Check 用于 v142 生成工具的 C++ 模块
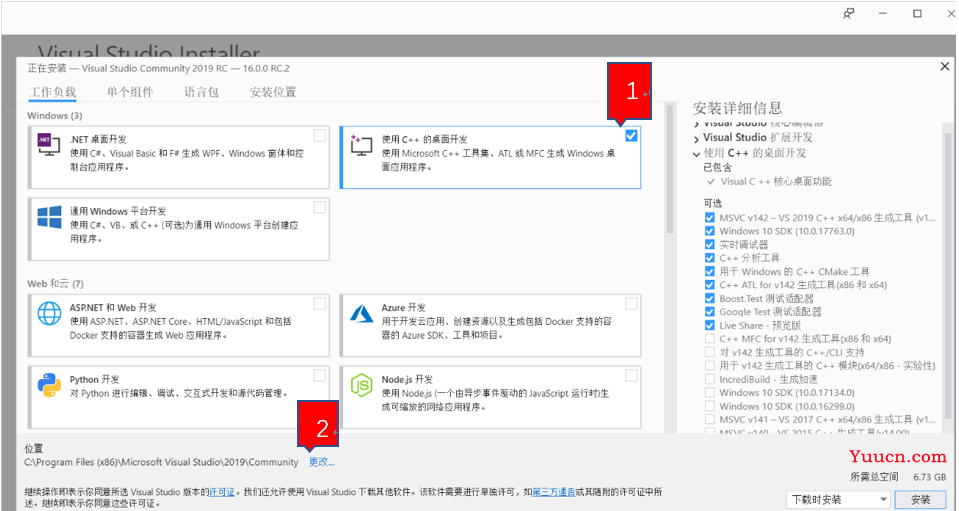 709,366
